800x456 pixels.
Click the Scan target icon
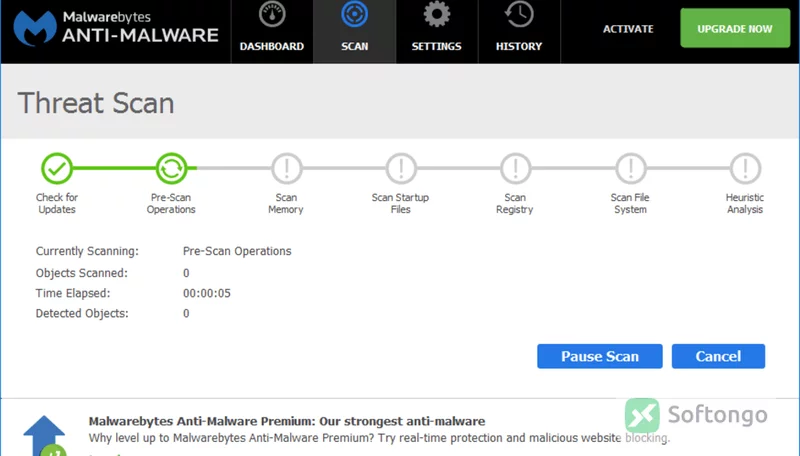355,14
